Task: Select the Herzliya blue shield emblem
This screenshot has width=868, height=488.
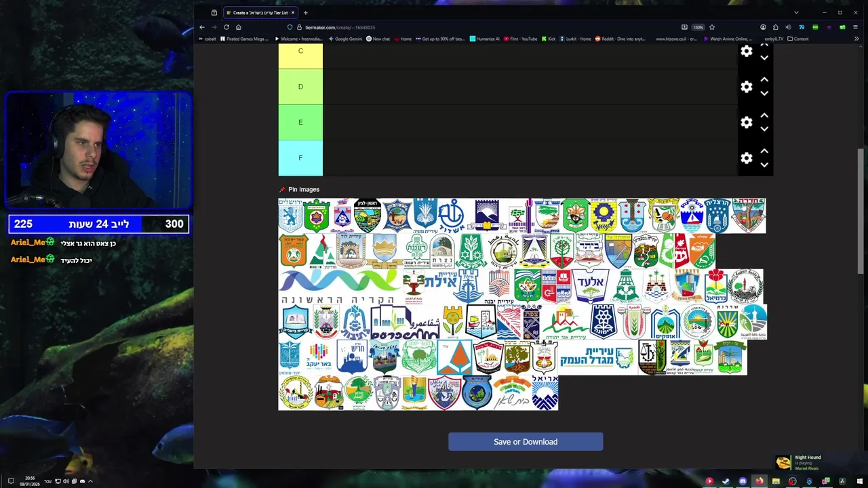Action: pyautogui.click(x=717, y=216)
